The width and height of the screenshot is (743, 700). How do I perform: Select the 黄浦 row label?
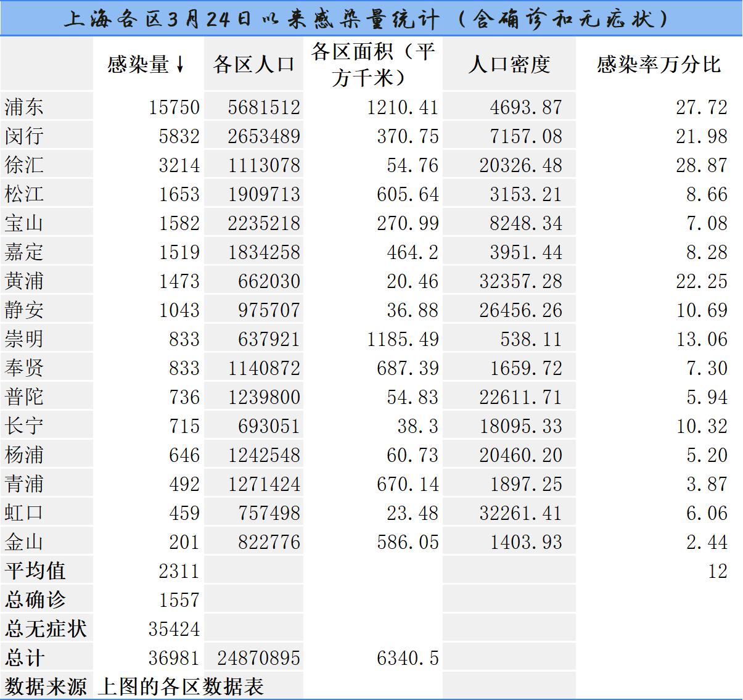24,281
